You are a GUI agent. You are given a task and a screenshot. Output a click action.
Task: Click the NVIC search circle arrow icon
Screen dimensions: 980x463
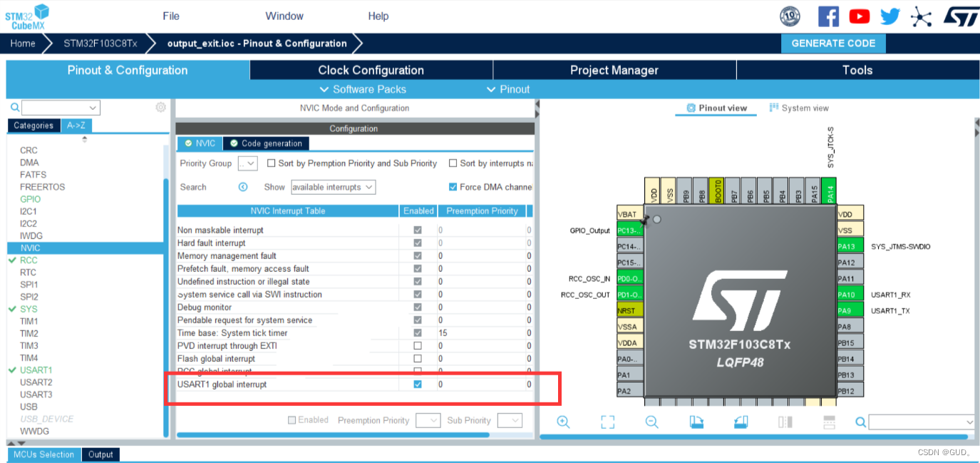[x=243, y=187]
